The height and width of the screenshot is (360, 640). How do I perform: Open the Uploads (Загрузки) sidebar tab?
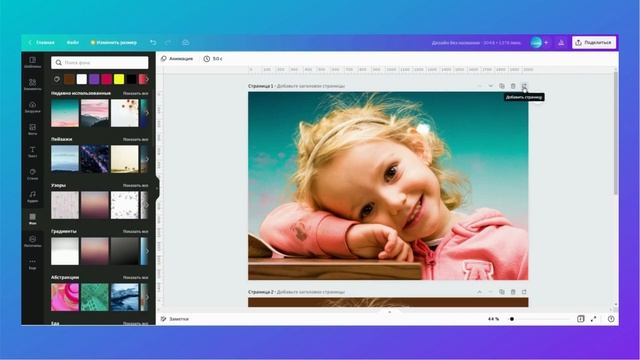coord(32,107)
